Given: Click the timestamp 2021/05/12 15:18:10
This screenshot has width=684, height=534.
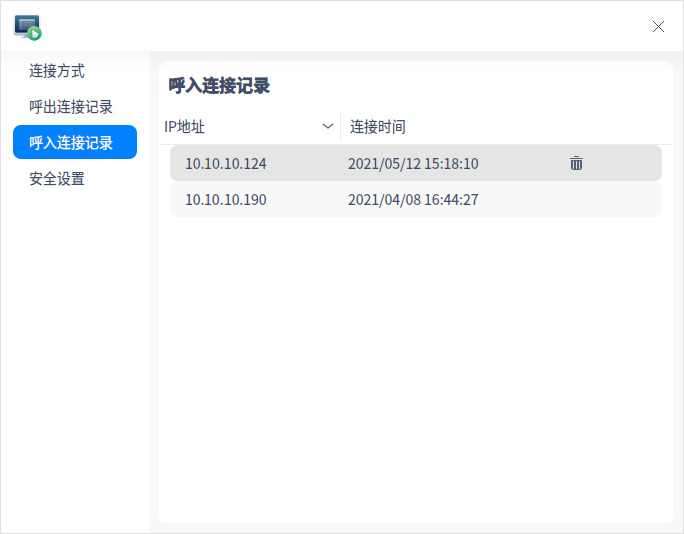Looking at the screenshot, I should 413,164.
